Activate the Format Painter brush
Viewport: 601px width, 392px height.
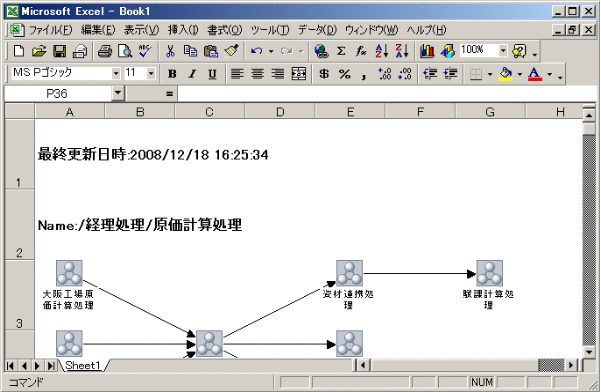pos(231,51)
